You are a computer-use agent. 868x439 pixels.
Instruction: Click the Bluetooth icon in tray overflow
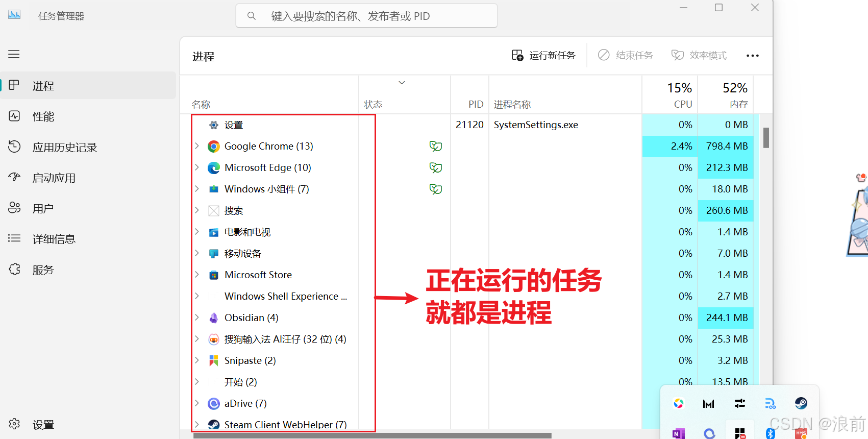(x=770, y=433)
